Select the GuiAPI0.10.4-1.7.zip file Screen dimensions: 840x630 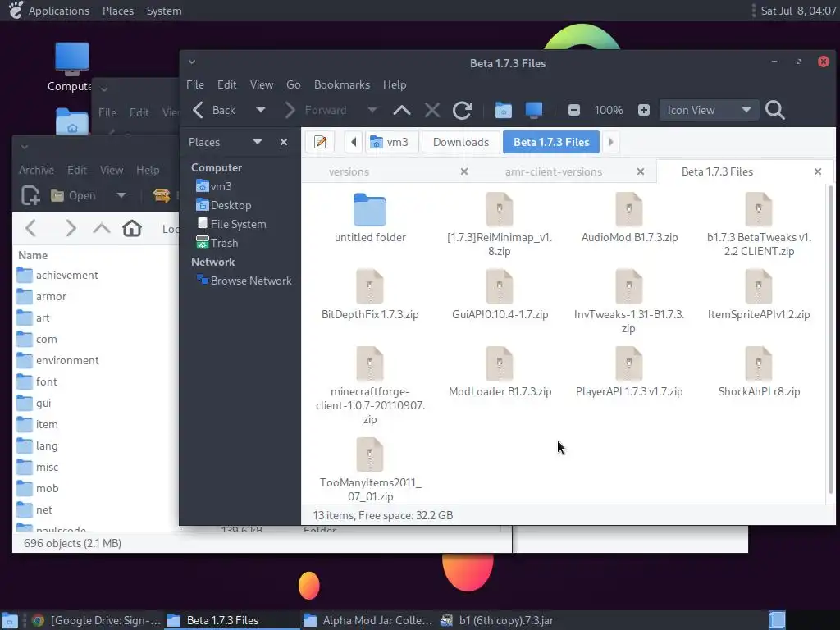coord(500,286)
